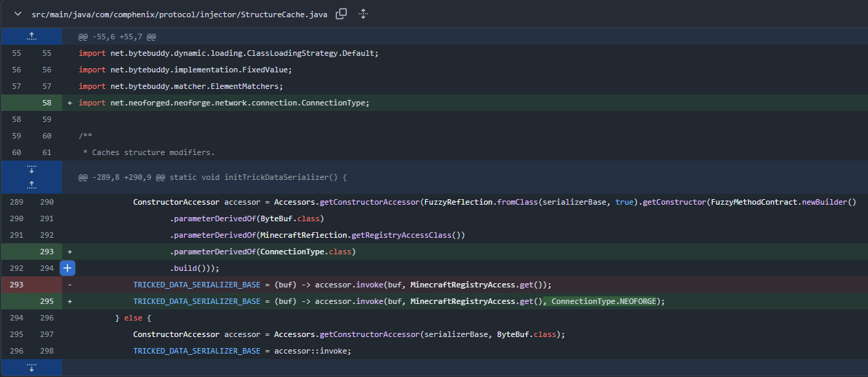Click the removed TRICKED_DATA_SERIALIZER_BASE line
Image resolution: width=868 pixels, height=377 pixels.
tap(343, 285)
